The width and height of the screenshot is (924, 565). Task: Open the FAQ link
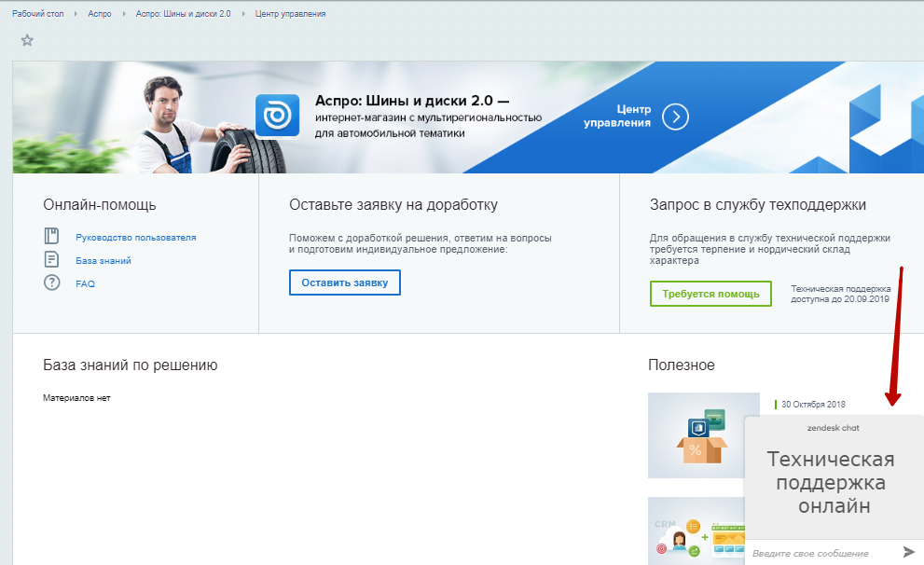(85, 284)
